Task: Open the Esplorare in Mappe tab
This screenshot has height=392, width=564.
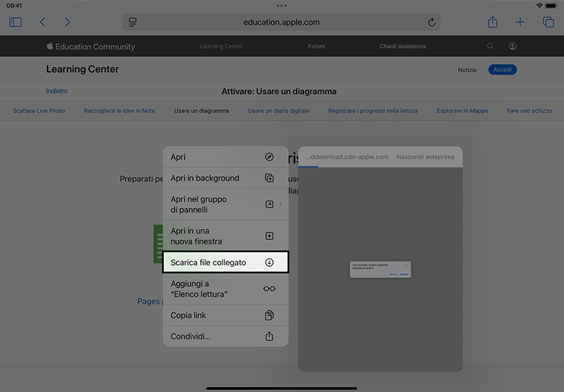Action: [x=462, y=111]
